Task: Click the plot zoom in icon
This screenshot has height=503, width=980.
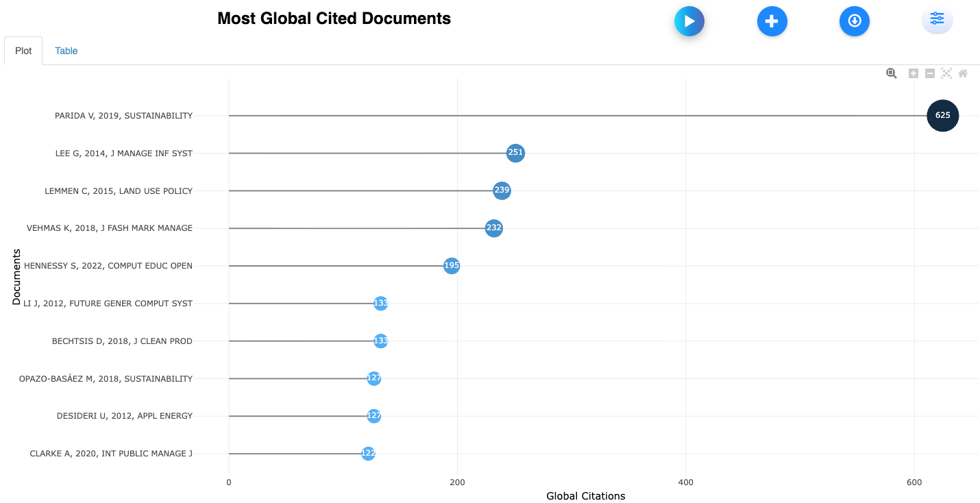Action: click(913, 73)
